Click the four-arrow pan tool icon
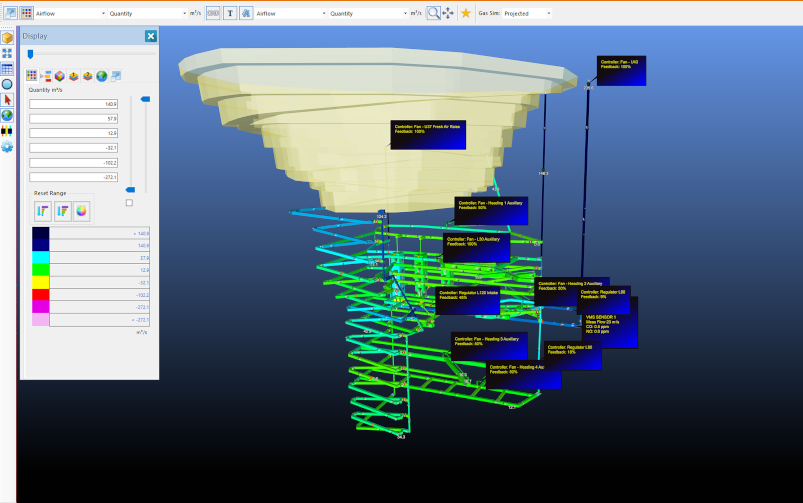Image resolution: width=803 pixels, height=503 pixels. (x=448, y=13)
